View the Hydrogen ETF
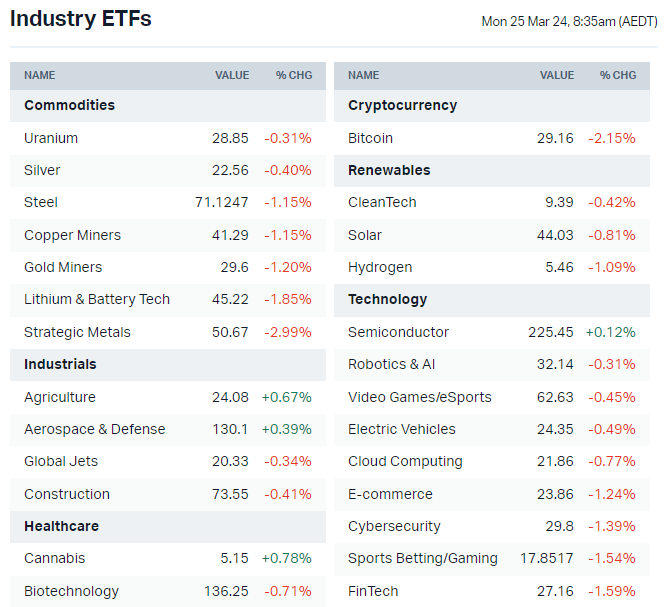This screenshot has width=664, height=607. click(380, 267)
